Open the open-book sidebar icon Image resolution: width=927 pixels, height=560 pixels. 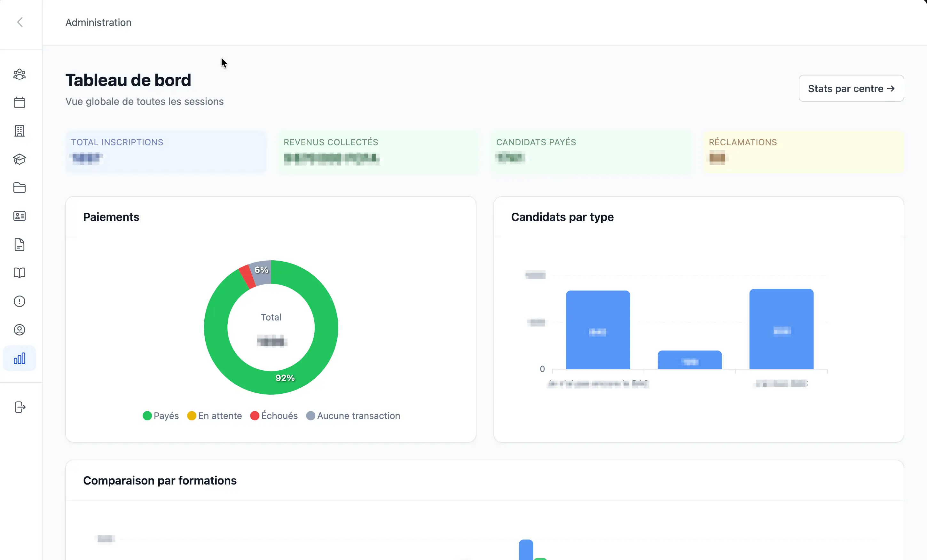click(20, 273)
